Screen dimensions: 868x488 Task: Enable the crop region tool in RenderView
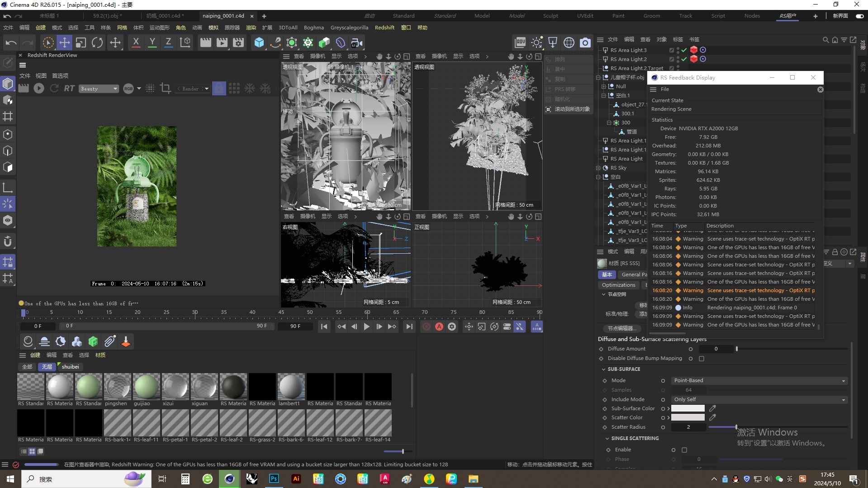click(166, 88)
